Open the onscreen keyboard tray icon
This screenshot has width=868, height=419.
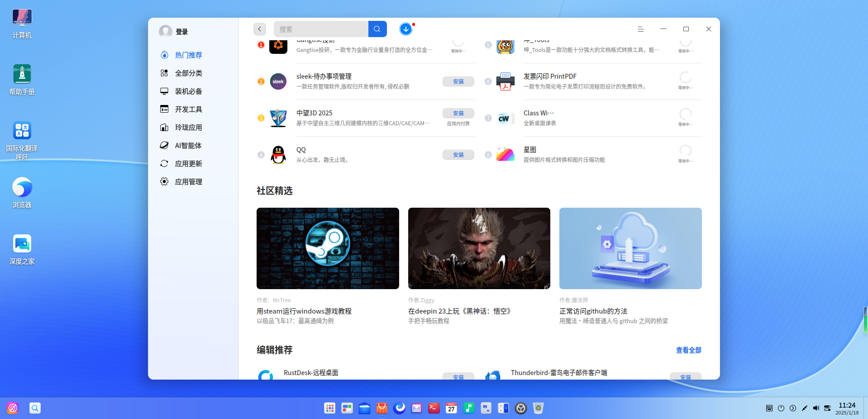pyautogui.click(x=769, y=408)
